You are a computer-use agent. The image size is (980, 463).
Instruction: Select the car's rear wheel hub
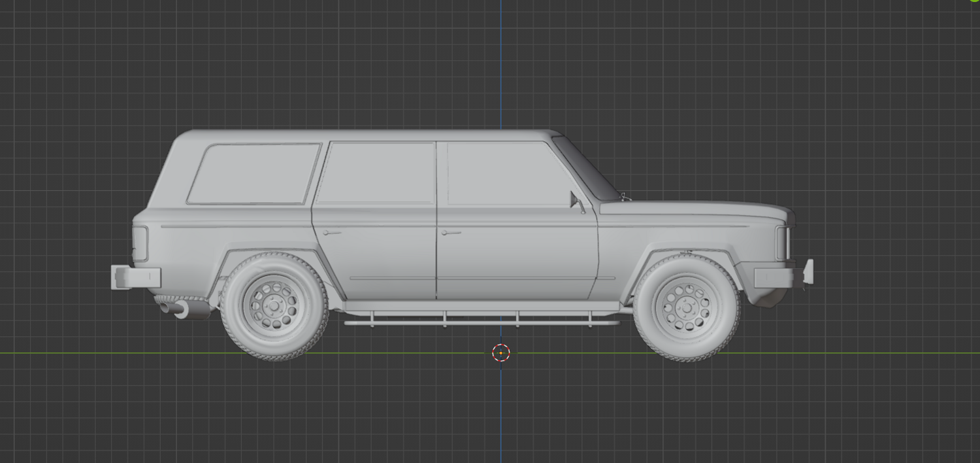click(x=274, y=306)
